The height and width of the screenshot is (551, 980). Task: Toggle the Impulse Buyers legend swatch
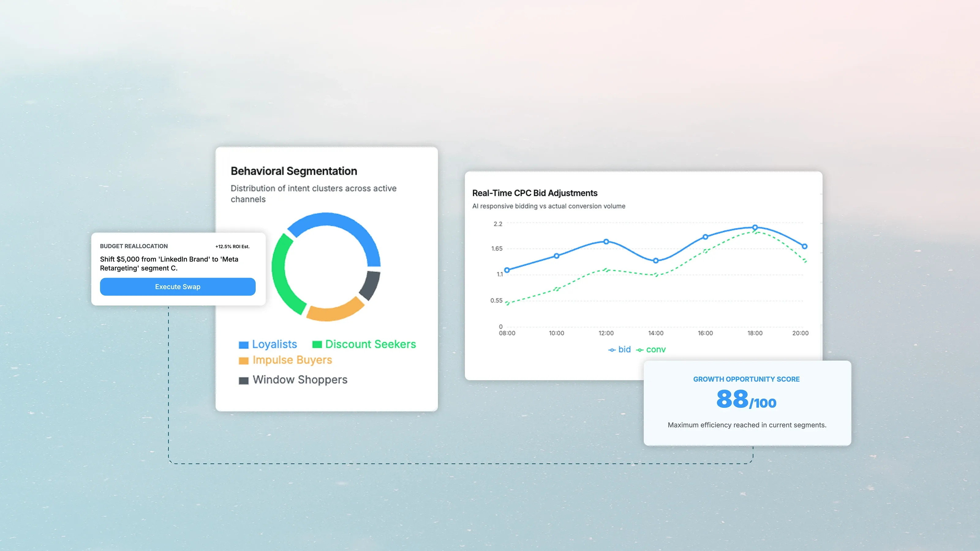(243, 361)
